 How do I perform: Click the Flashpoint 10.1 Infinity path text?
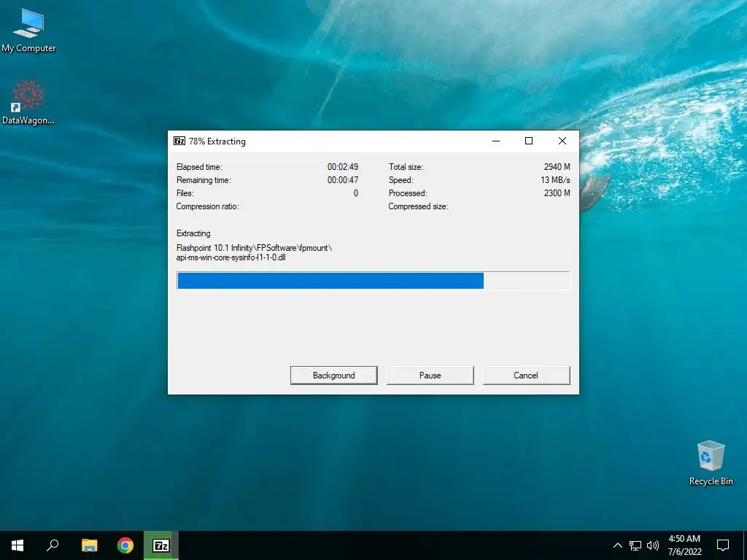coord(254,248)
